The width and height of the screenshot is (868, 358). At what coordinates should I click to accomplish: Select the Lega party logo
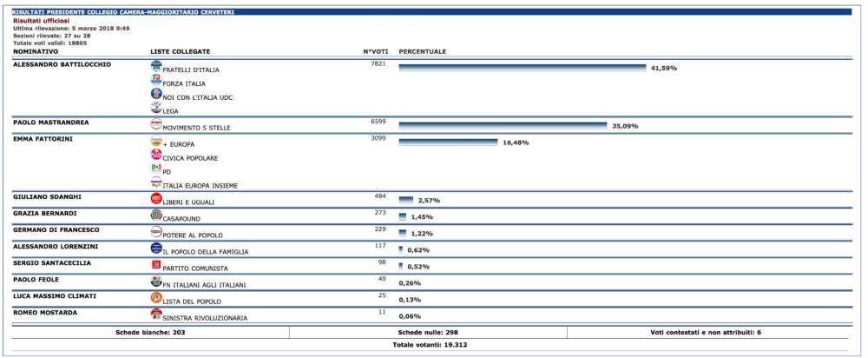(156, 109)
